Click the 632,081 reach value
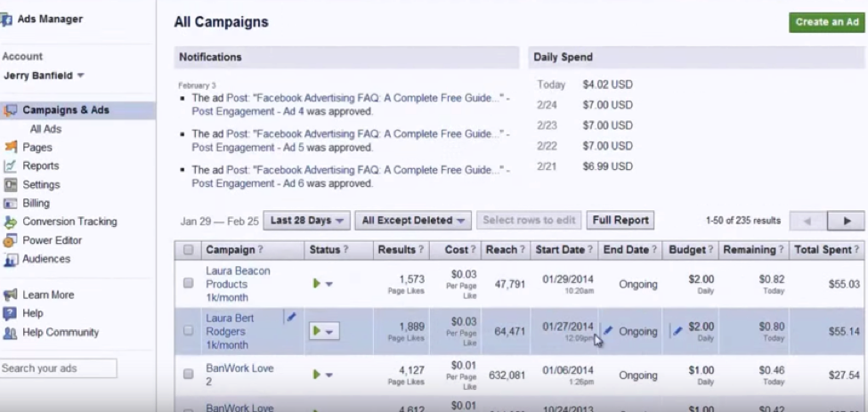This screenshot has height=412, width=868. tap(507, 375)
